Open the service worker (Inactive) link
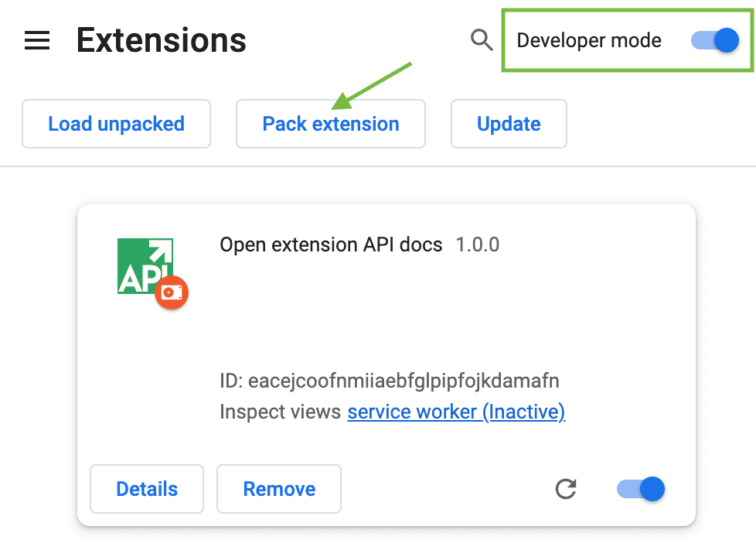Viewport: 756px width, 557px height. pos(456,412)
